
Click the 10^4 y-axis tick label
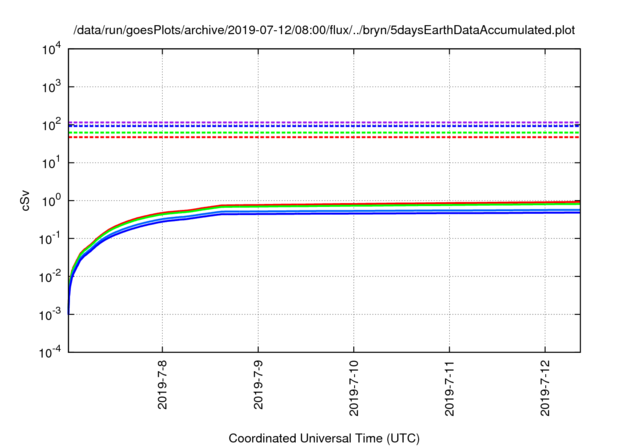tap(51, 49)
